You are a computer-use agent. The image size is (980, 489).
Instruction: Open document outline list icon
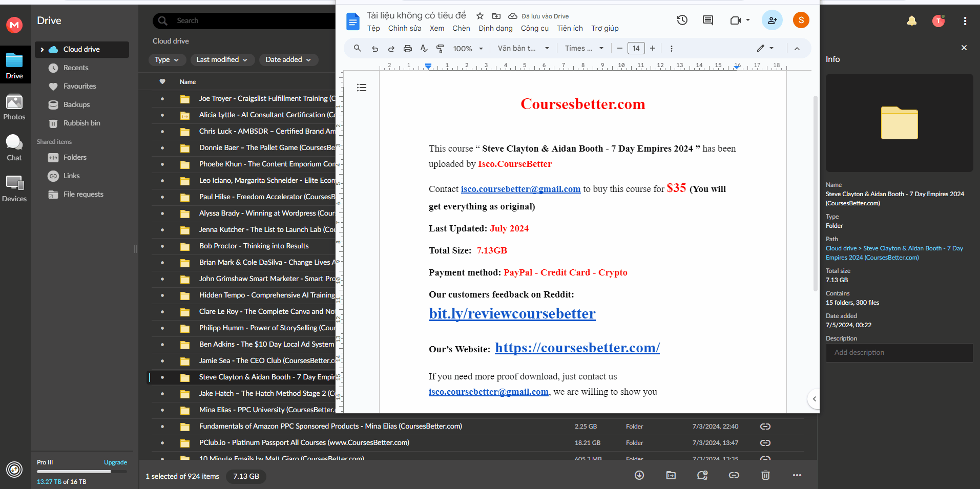(x=362, y=88)
